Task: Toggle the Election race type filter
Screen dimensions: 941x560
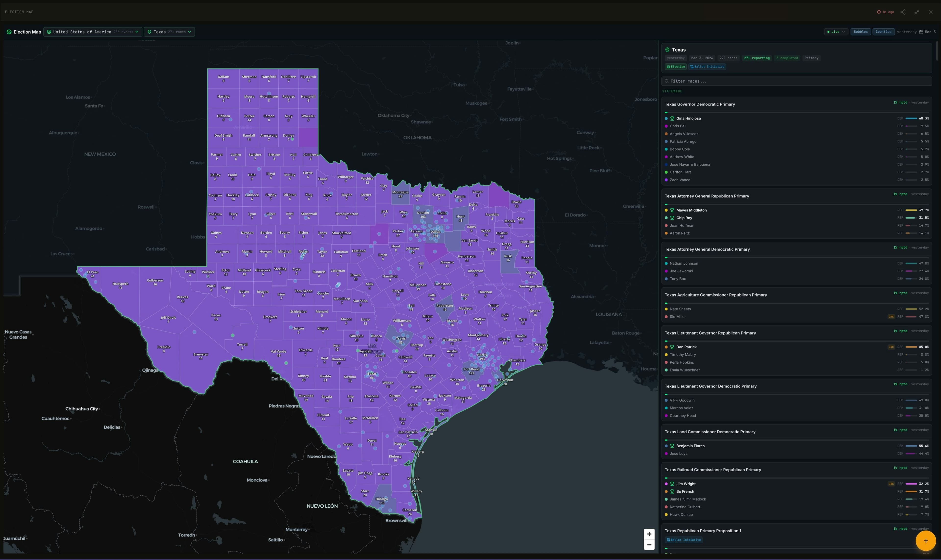Action: coord(676,67)
